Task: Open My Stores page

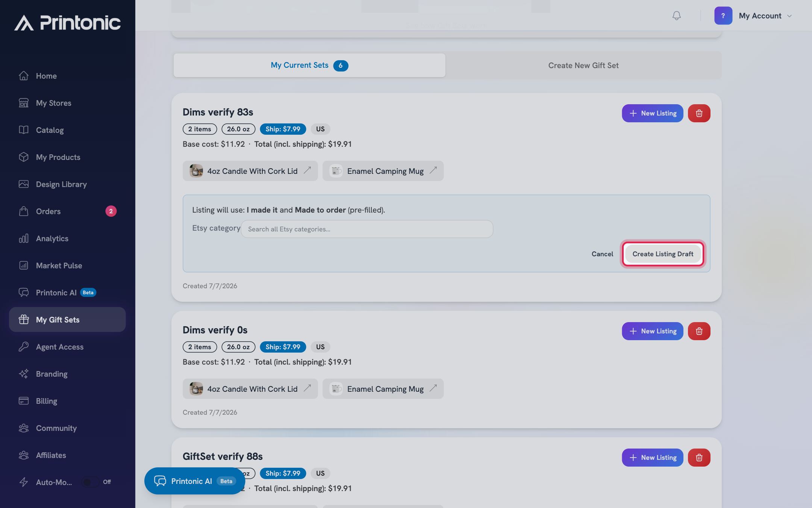Action: [x=67, y=103]
